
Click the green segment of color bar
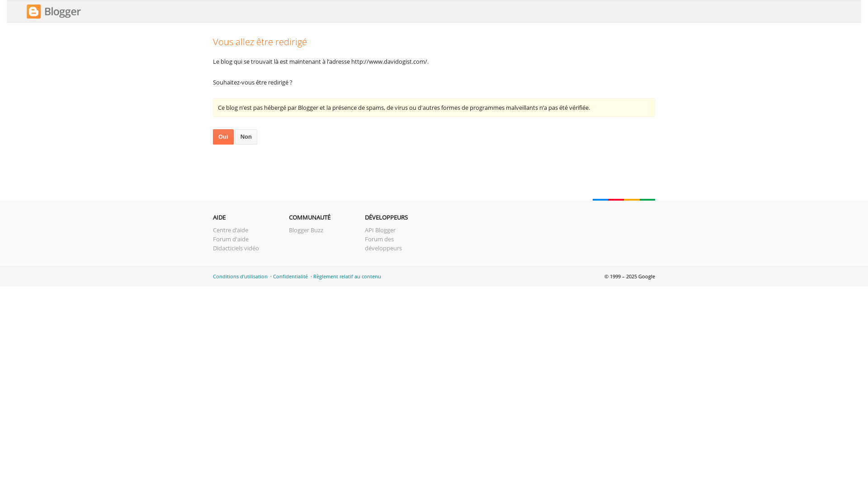point(647,199)
